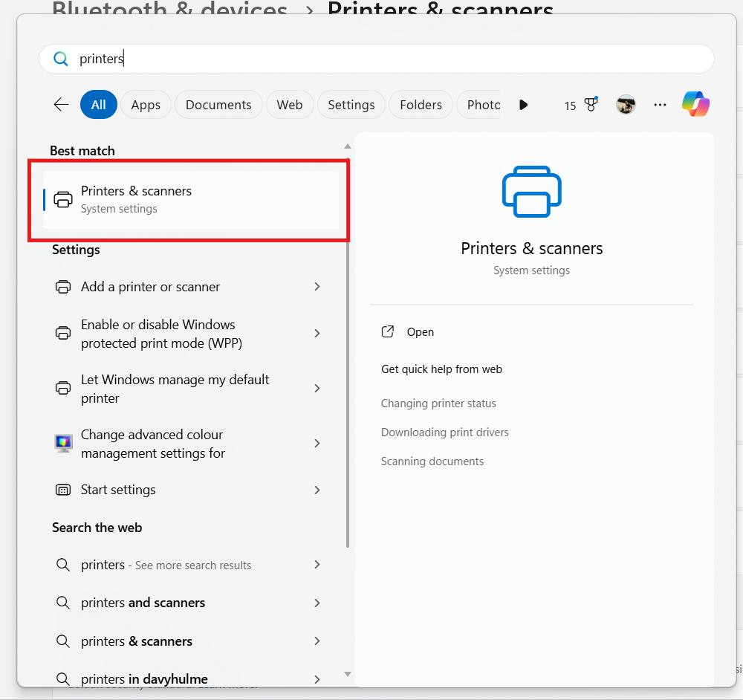Click the 'printers & scanners' web suggestion text

[x=137, y=641]
